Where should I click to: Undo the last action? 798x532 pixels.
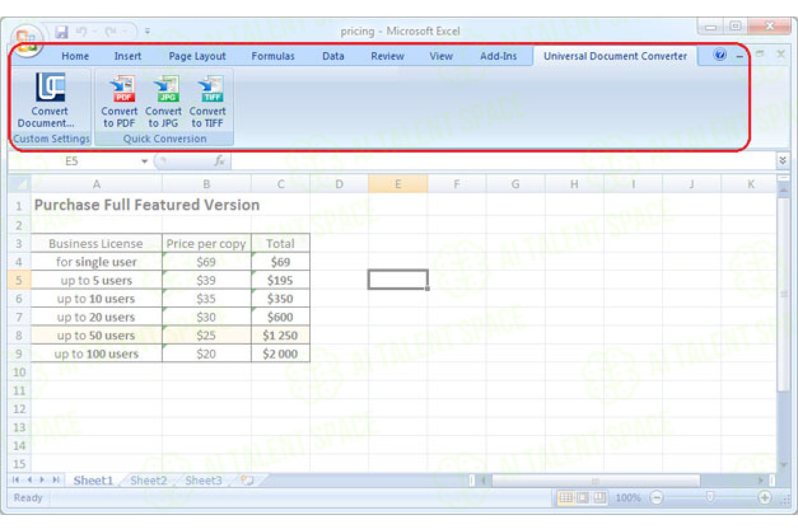click(81, 32)
